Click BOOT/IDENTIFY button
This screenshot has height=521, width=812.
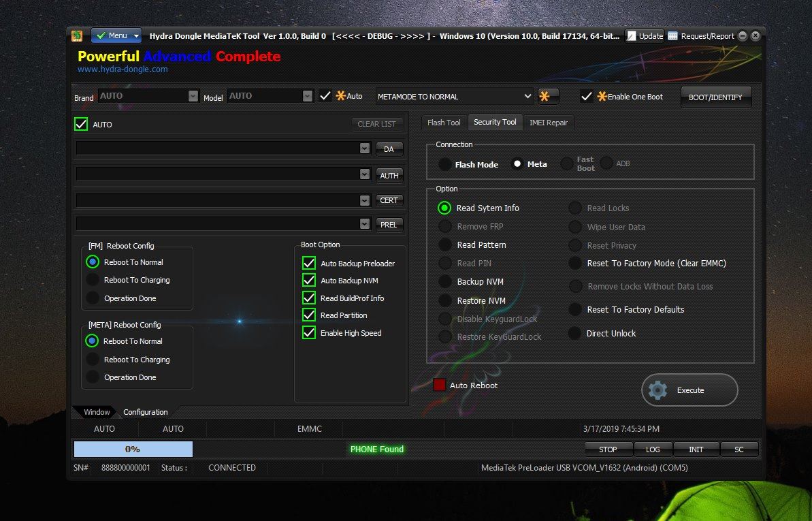715,97
